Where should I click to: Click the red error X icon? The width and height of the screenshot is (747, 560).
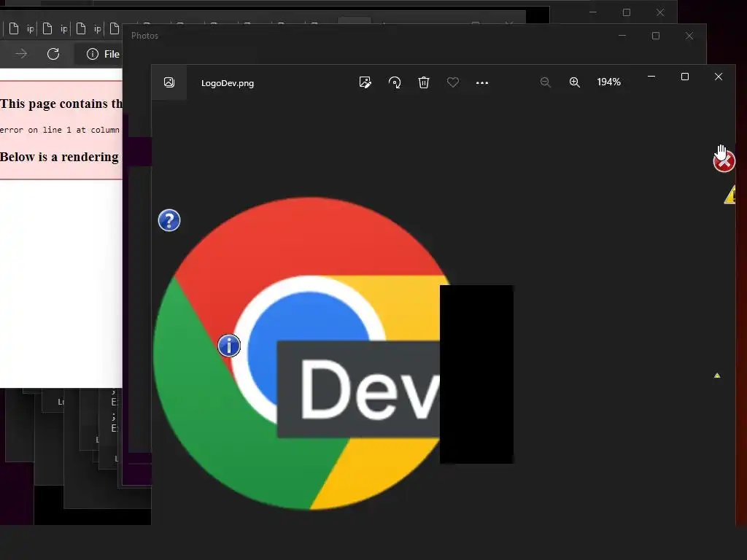click(724, 161)
